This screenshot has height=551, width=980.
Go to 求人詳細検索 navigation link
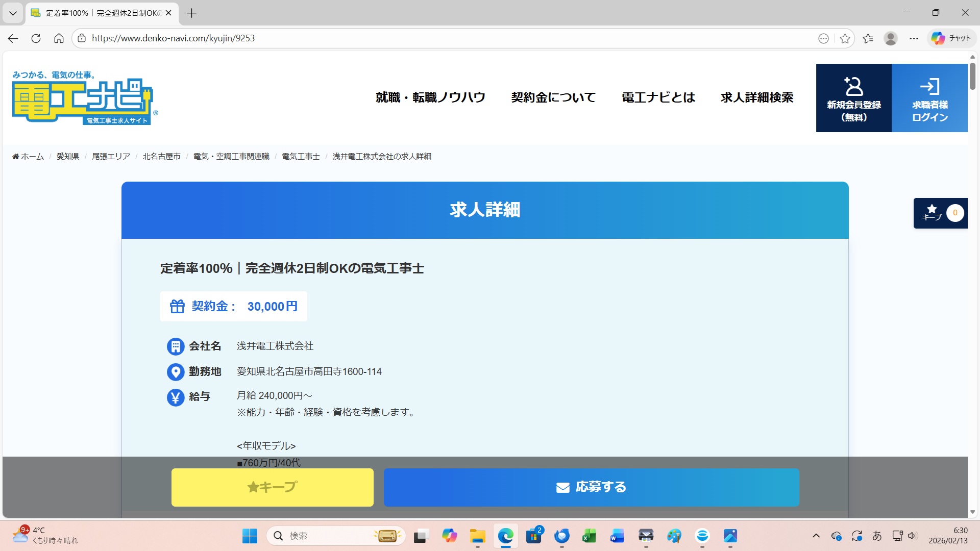[x=757, y=97]
